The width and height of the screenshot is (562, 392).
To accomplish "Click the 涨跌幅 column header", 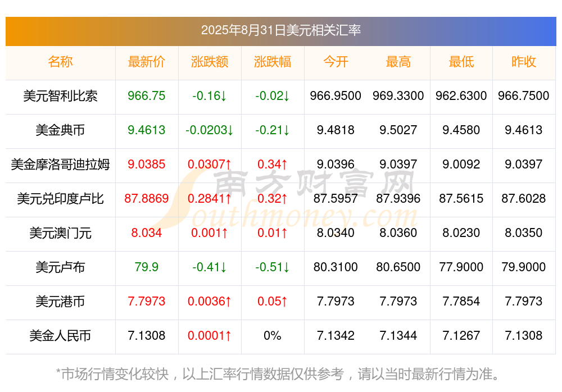I will [273, 62].
